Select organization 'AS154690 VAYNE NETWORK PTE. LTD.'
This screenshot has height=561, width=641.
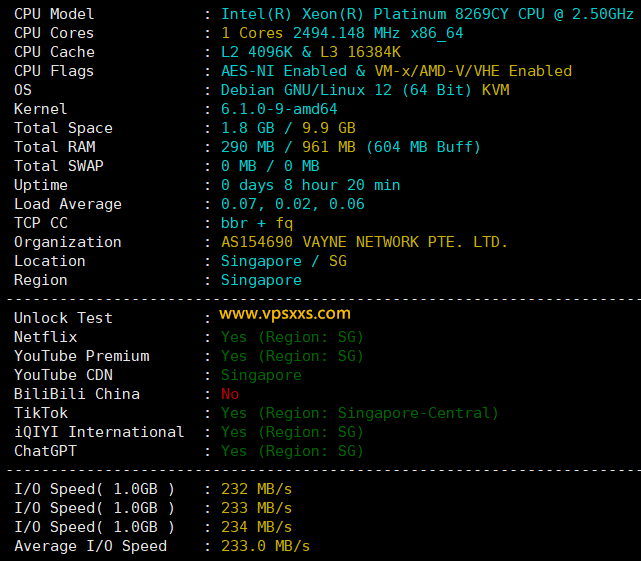pos(364,242)
